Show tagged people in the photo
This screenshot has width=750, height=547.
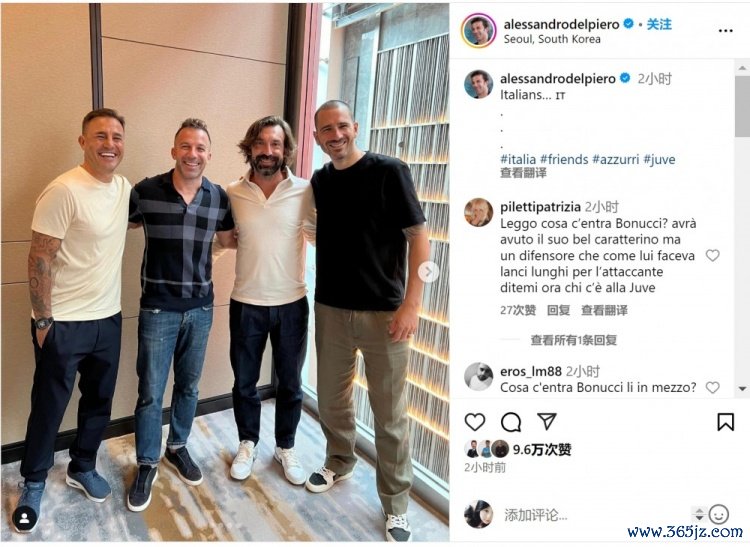click(x=25, y=518)
